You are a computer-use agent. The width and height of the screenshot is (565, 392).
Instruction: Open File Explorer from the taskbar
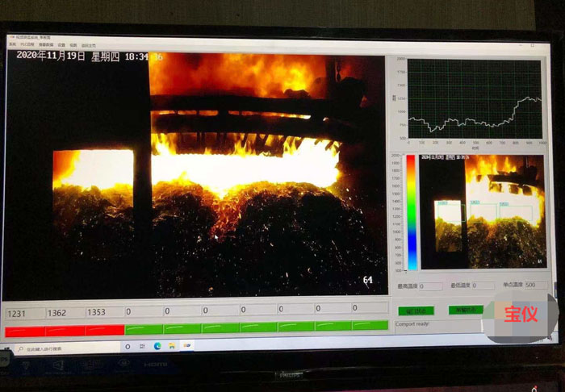coord(172,346)
